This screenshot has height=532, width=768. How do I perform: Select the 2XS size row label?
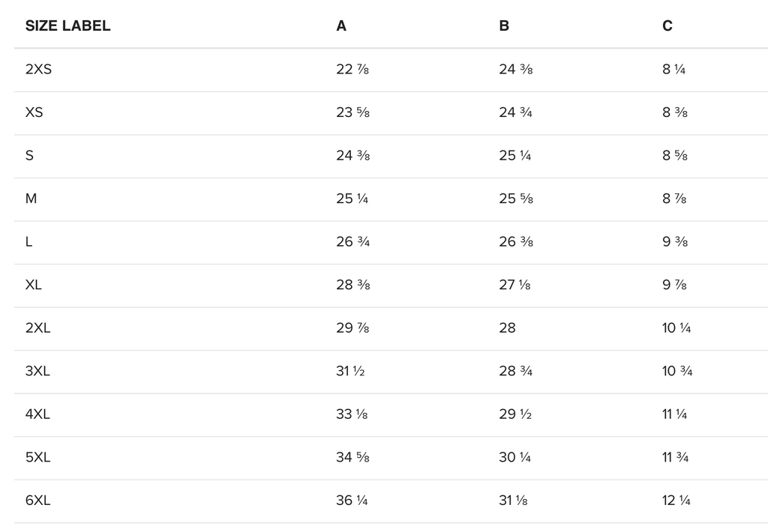coord(38,69)
